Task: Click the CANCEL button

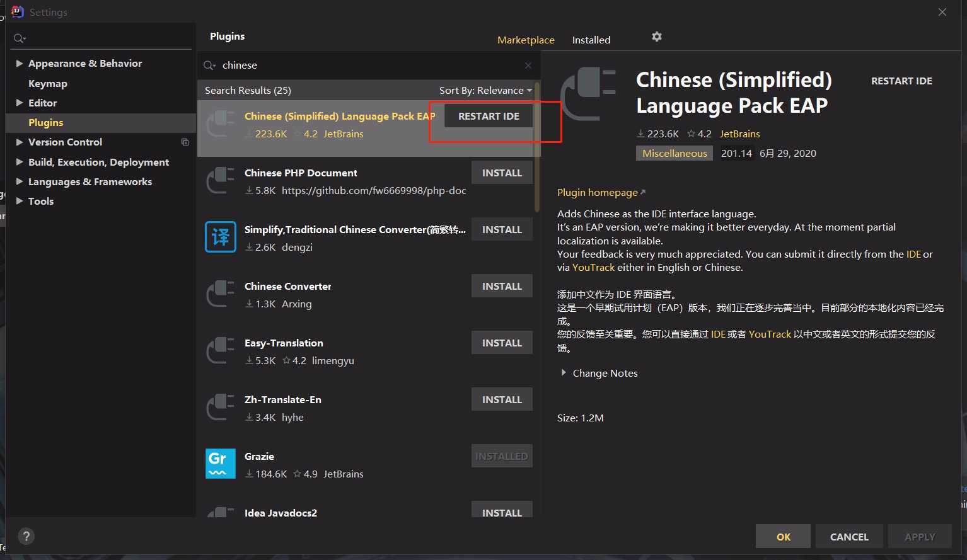Action: click(849, 537)
